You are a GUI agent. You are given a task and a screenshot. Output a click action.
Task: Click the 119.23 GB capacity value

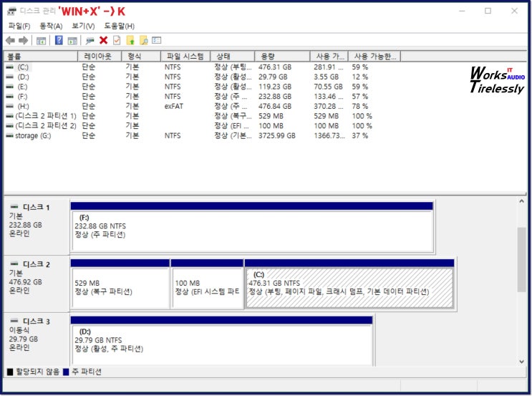click(275, 87)
